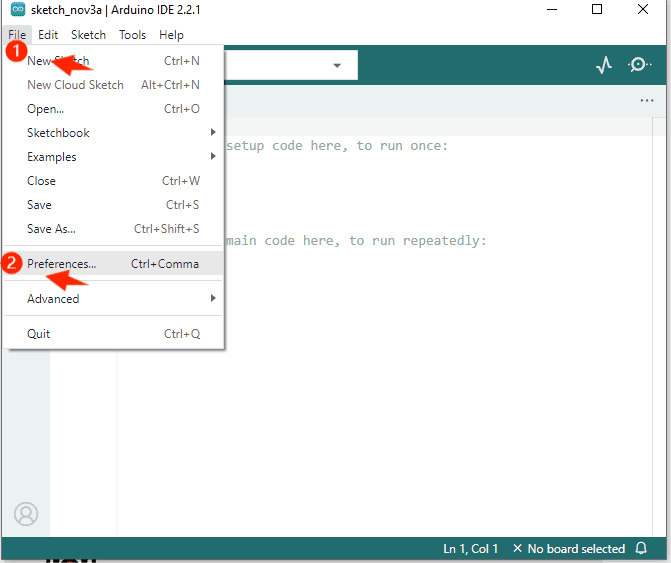Open the Serial Plotter icon
671x563 pixels.
[x=604, y=65]
